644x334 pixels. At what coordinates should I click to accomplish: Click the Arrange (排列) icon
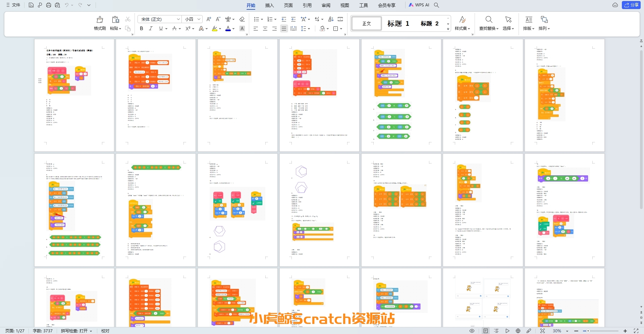[x=544, y=19]
